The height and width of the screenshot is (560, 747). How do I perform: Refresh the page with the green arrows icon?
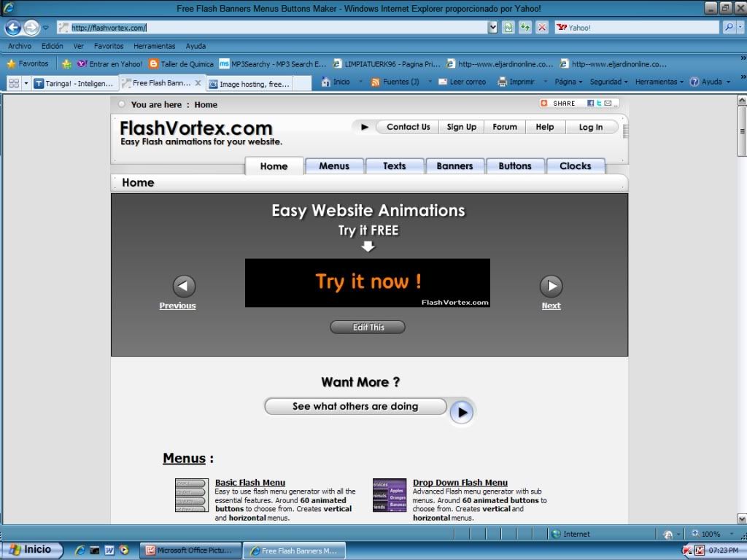tap(525, 28)
